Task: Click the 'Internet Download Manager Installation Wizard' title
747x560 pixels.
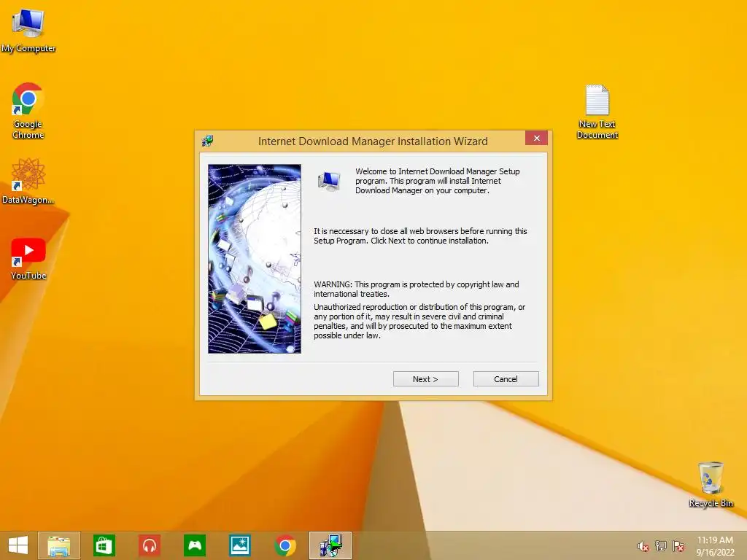Action: point(373,141)
